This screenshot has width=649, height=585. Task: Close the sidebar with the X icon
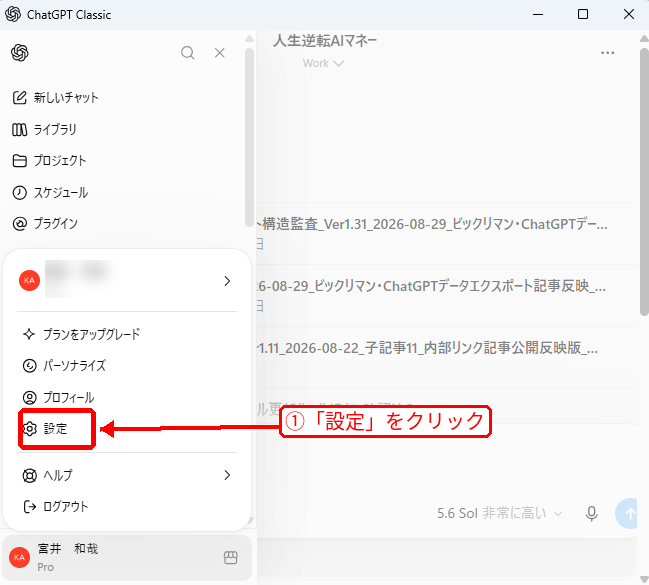[220, 53]
